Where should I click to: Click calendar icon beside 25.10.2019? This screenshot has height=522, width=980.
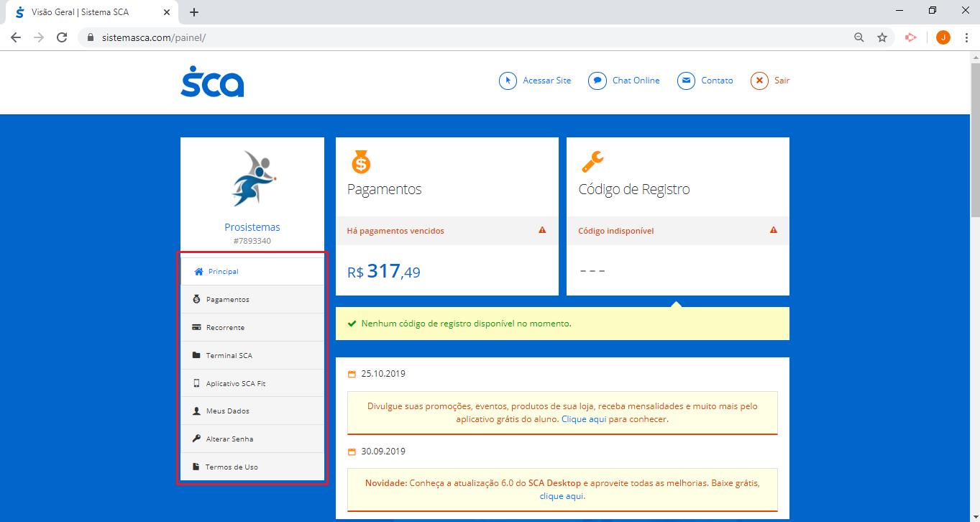(x=352, y=374)
